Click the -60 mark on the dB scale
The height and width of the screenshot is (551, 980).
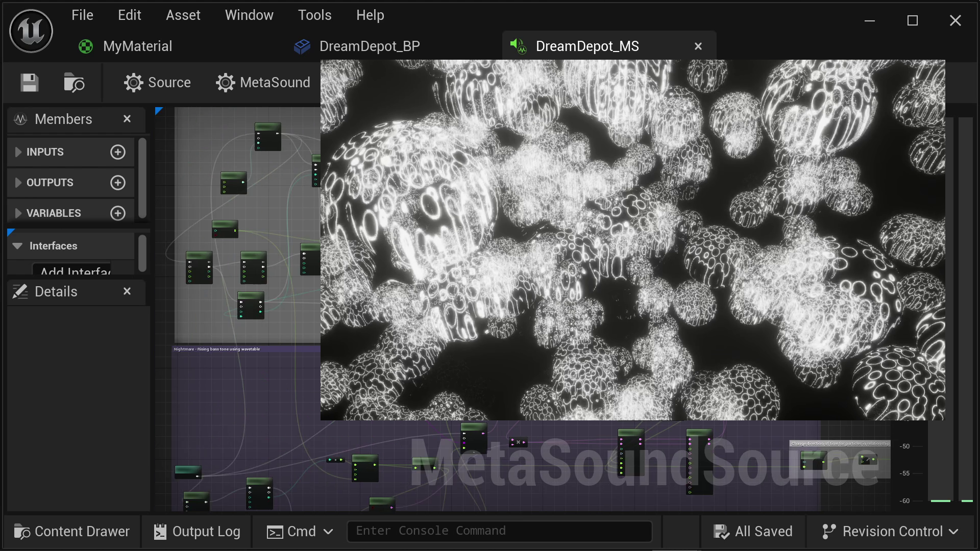pos(904,501)
